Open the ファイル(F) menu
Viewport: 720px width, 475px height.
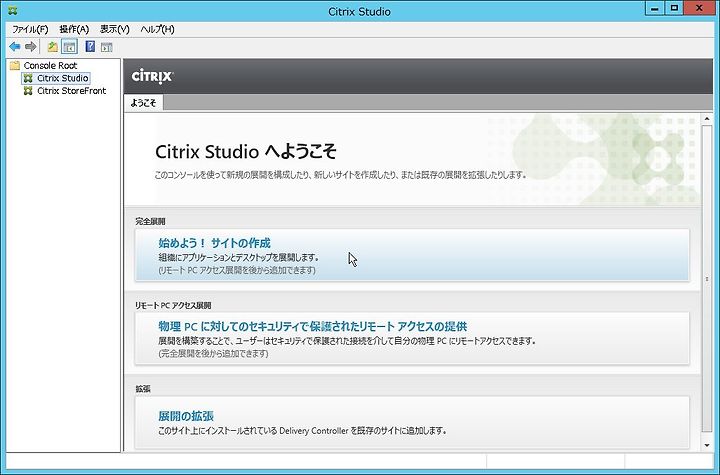(x=30, y=29)
